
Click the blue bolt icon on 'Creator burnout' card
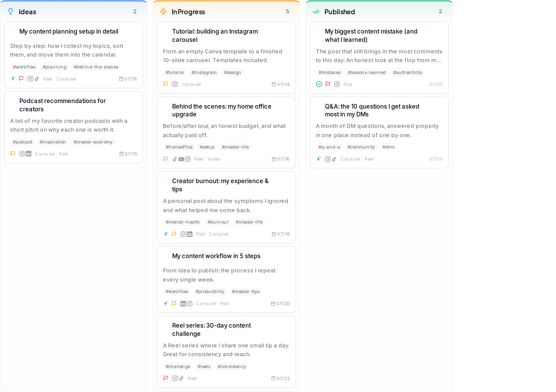click(166, 234)
